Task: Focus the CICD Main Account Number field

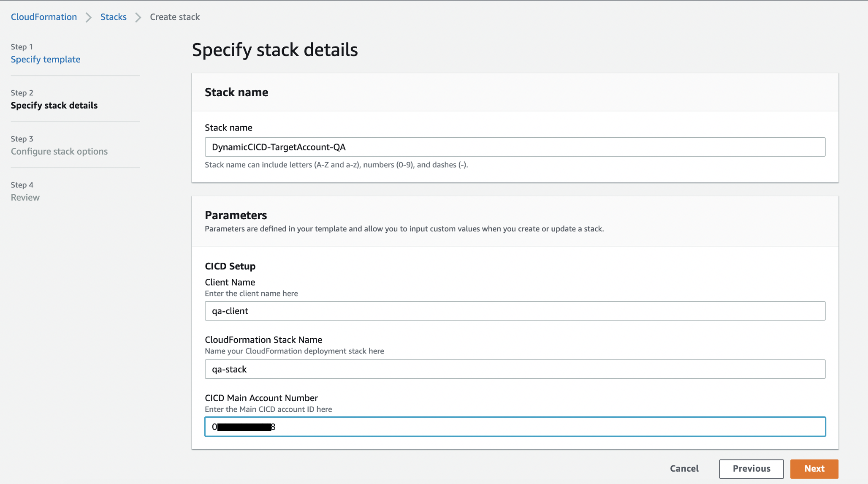Action: [x=515, y=427]
